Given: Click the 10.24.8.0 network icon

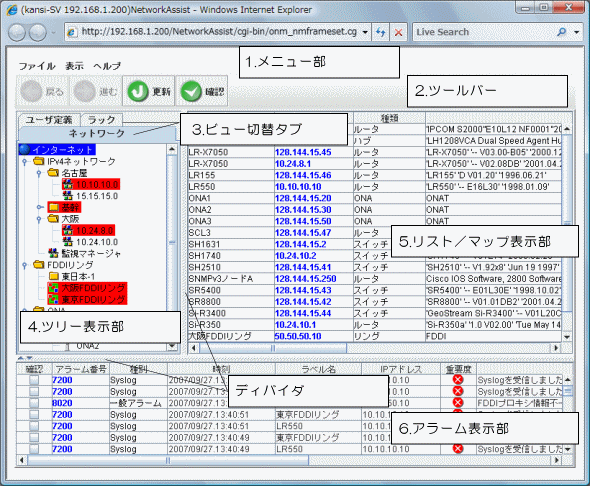Looking at the screenshot, I should point(68,230).
